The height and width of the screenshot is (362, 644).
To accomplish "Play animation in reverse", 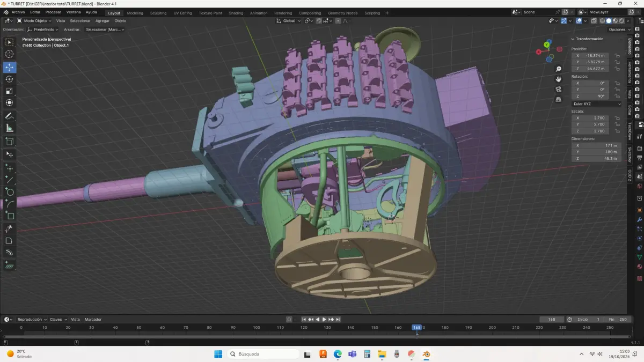I will click(317, 319).
